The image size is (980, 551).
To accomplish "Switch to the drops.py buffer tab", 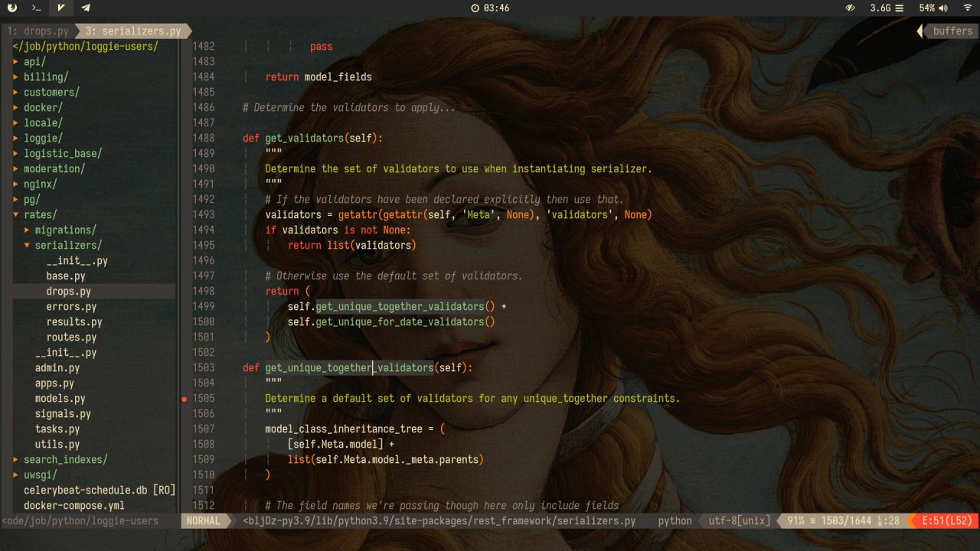I will coord(38,31).
